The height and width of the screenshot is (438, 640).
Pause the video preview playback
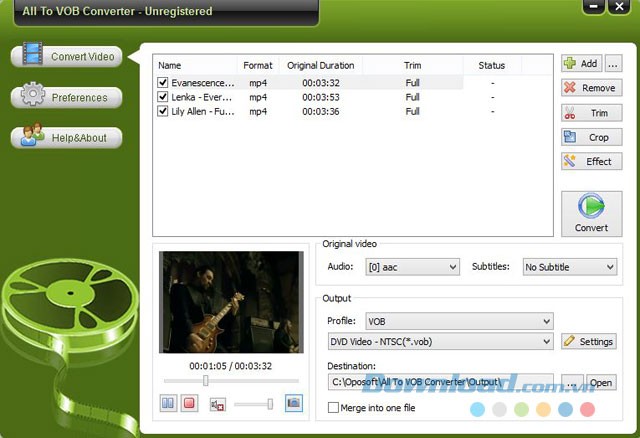pos(168,403)
